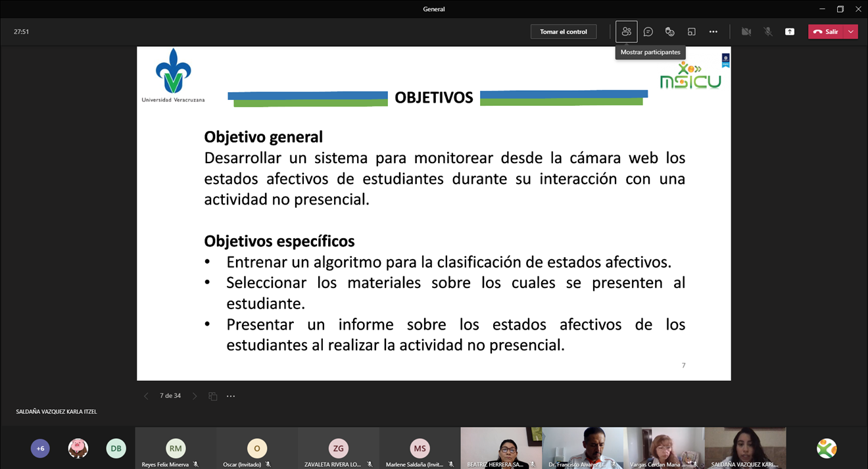The width and height of the screenshot is (868, 469).
Task: Open the slide grid view icon
Action: point(213,396)
